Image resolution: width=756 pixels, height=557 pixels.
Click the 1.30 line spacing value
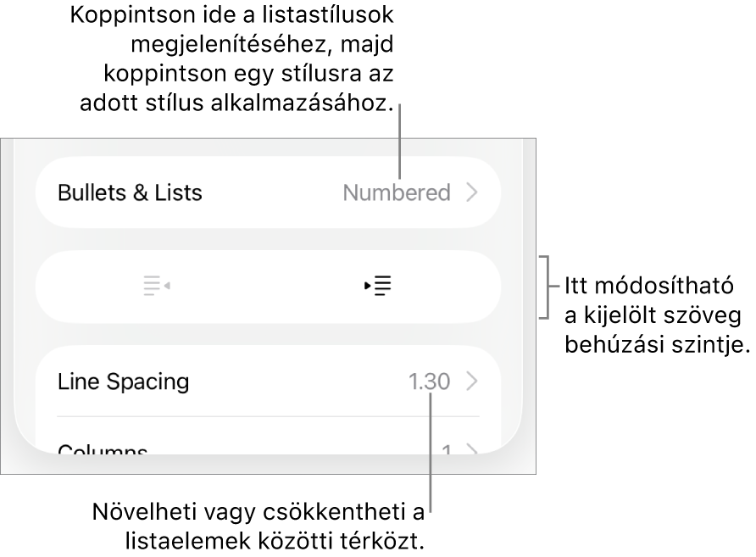pyautogui.click(x=429, y=382)
